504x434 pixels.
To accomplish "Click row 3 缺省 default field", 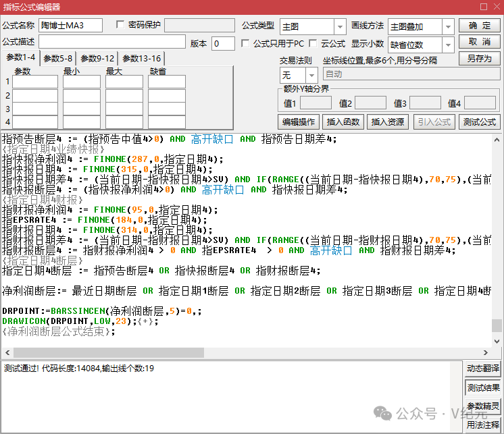I will tap(167, 109).
